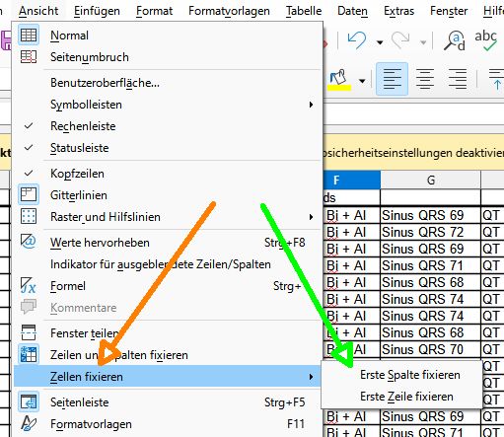Select the Align Left icon
The width and height of the screenshot is (504, 437).
coord(392,79)
